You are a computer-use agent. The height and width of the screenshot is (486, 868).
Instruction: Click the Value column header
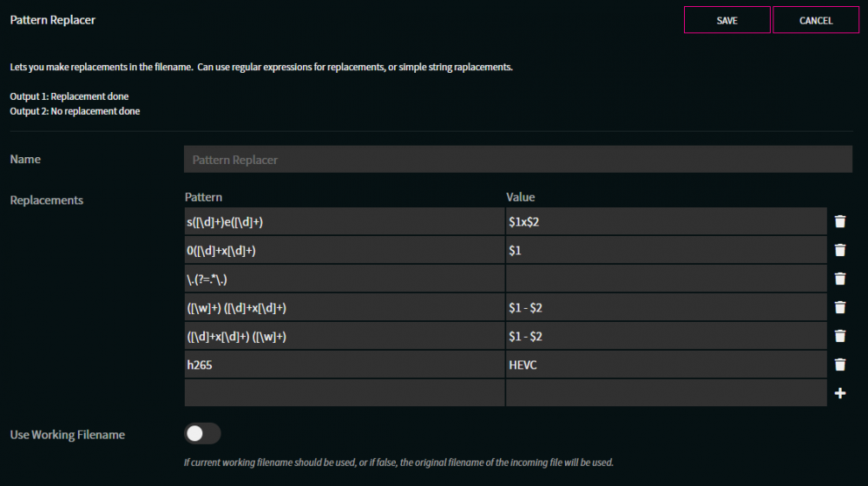pyautogui.click(x=520, y=197)
